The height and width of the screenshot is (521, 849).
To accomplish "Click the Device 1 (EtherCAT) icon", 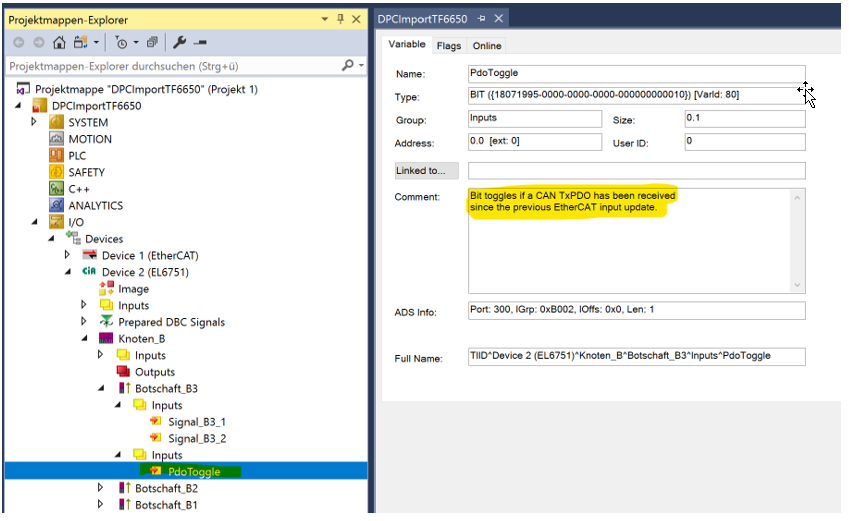I will coord(90,255).
